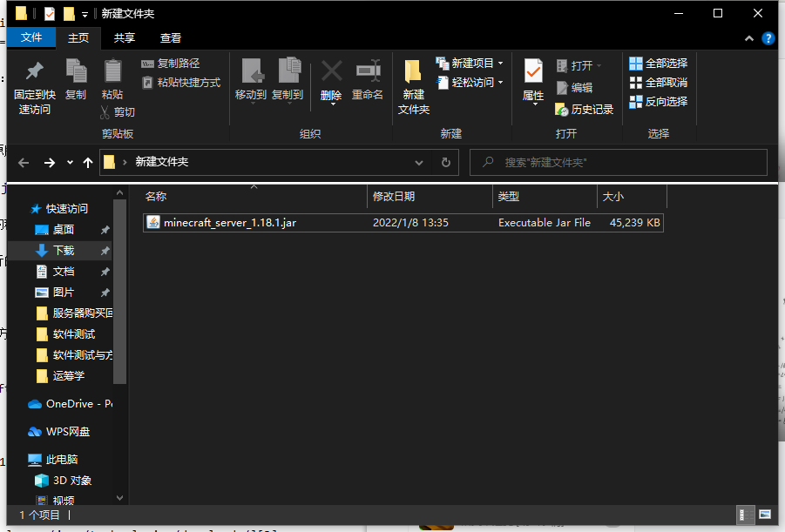The height and width of the screenshot is (532, 785).
Task: Click the new folder icon in title bar
Action: [69, 14]
